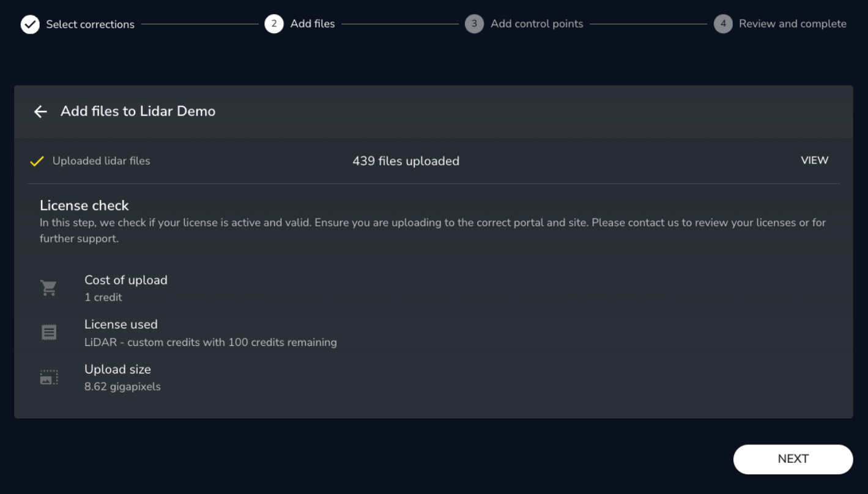
Task: Click the License used receipt icon
Action: 49,332
